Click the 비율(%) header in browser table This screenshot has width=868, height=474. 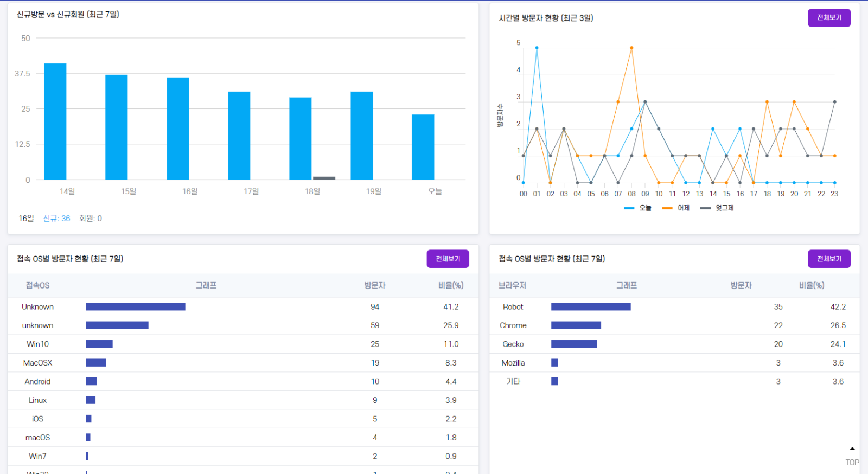(812, 285)
